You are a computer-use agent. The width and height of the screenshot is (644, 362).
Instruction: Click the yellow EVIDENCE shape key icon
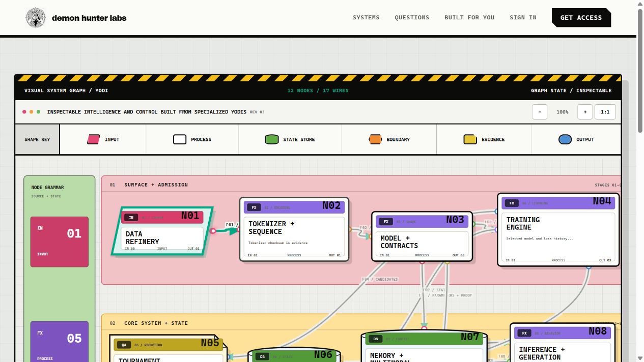click(x=470, y=139)
